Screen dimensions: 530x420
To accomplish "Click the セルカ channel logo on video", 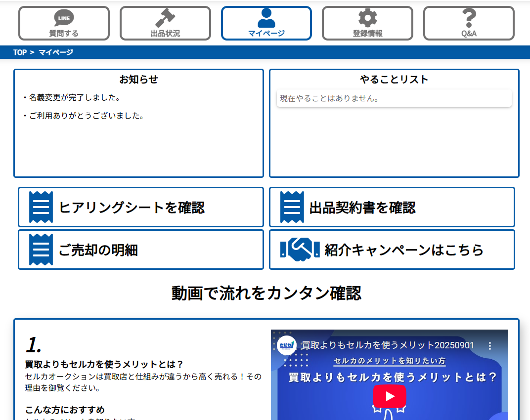I will pos(287,345).
